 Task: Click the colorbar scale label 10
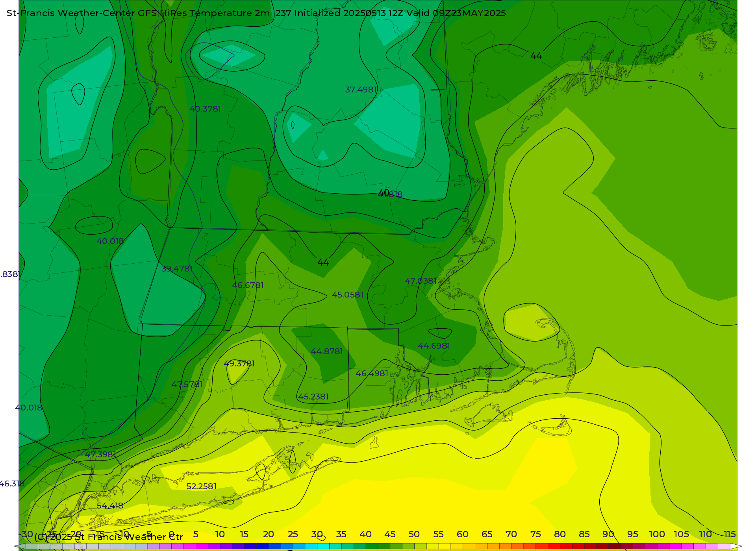pyautogui.click(x=220, y=534)
